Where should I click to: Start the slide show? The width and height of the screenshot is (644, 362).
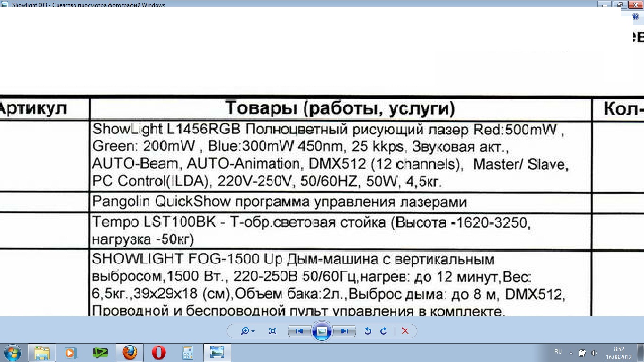(322, 331)
